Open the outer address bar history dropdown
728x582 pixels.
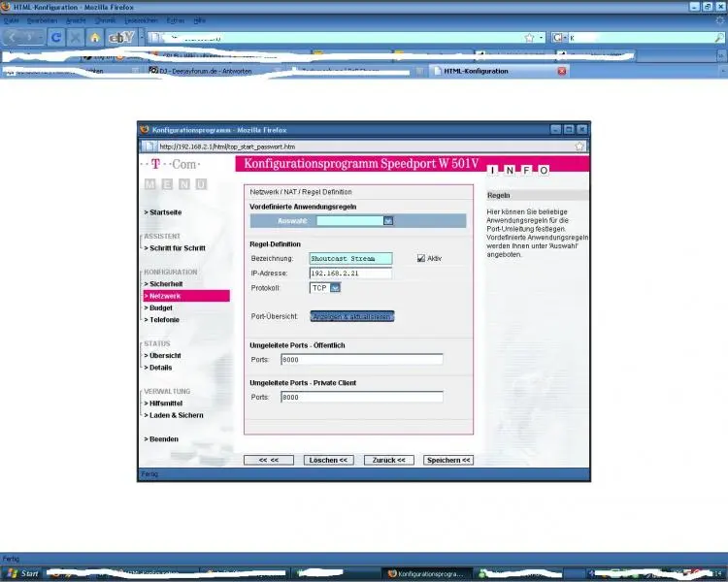[x=542, y=37]
